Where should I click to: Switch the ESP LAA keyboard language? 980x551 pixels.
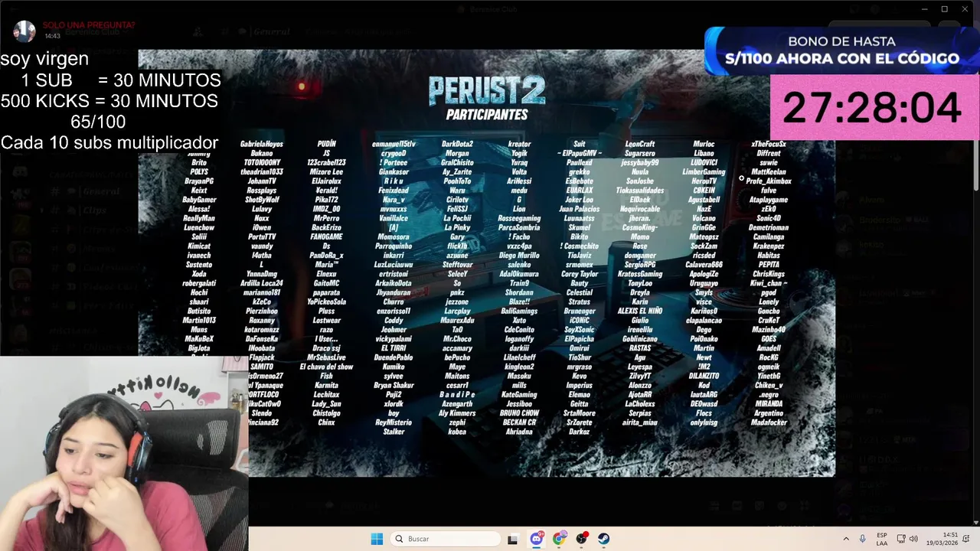[x=882, y=539]
